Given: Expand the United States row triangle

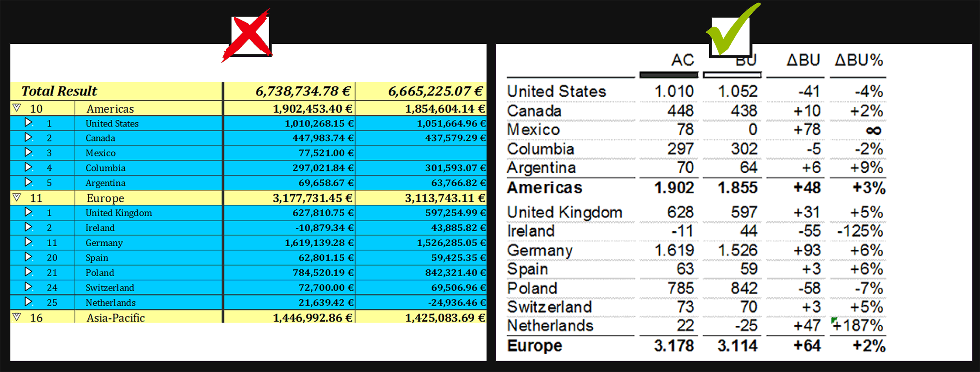Looking at the screenshot, I should pyautogui.click(x=28, y=122).
